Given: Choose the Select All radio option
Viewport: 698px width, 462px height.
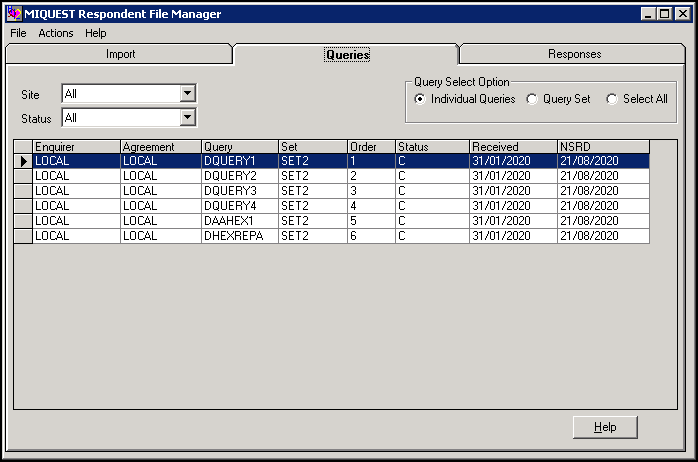Looking at the screenshot, I should pyautogui.click(x=612, y=99).
